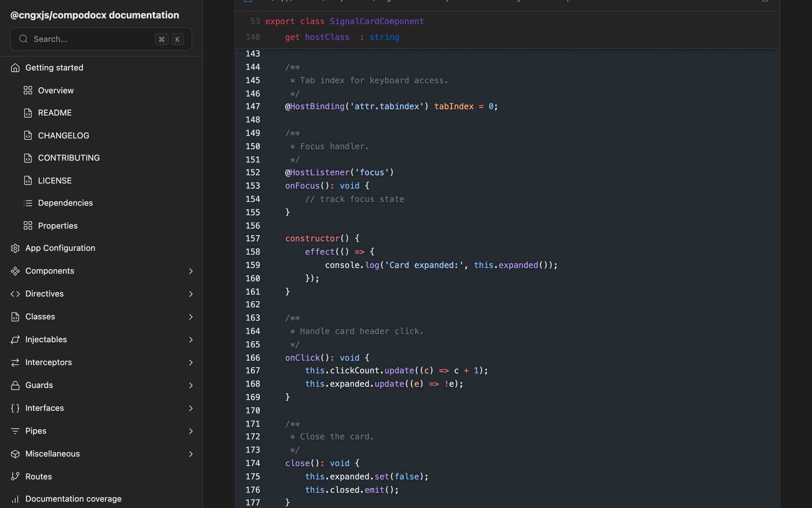Click line number 166 in gutter
812x508 pixels.
[253, 358]
